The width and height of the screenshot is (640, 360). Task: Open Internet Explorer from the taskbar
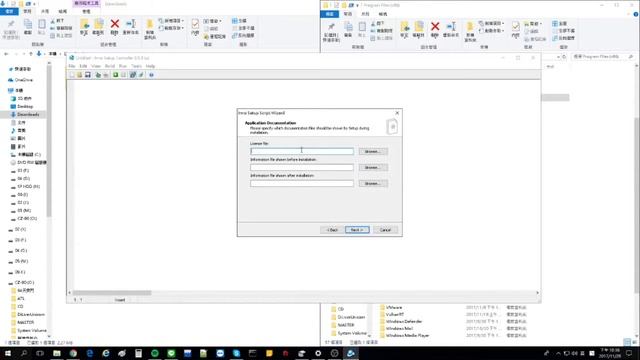pyautogui.click(x=106, y=353)
